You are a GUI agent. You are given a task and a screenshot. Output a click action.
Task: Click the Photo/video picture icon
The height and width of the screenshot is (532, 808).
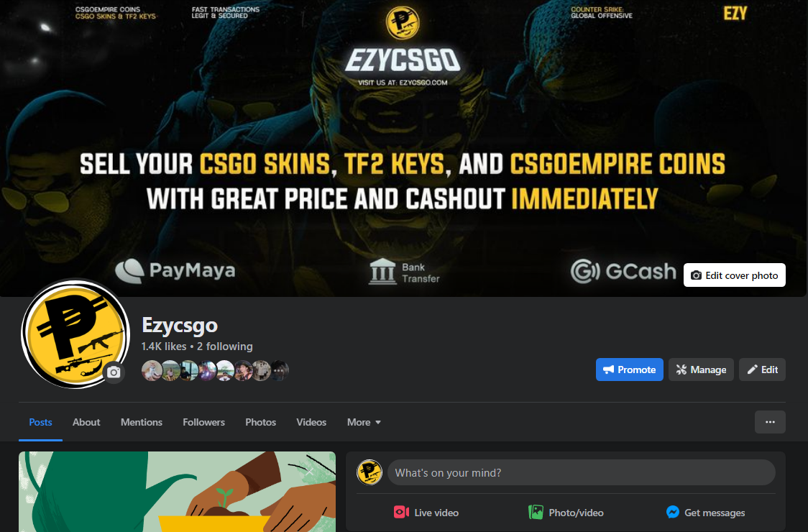[x=536, y=512]
